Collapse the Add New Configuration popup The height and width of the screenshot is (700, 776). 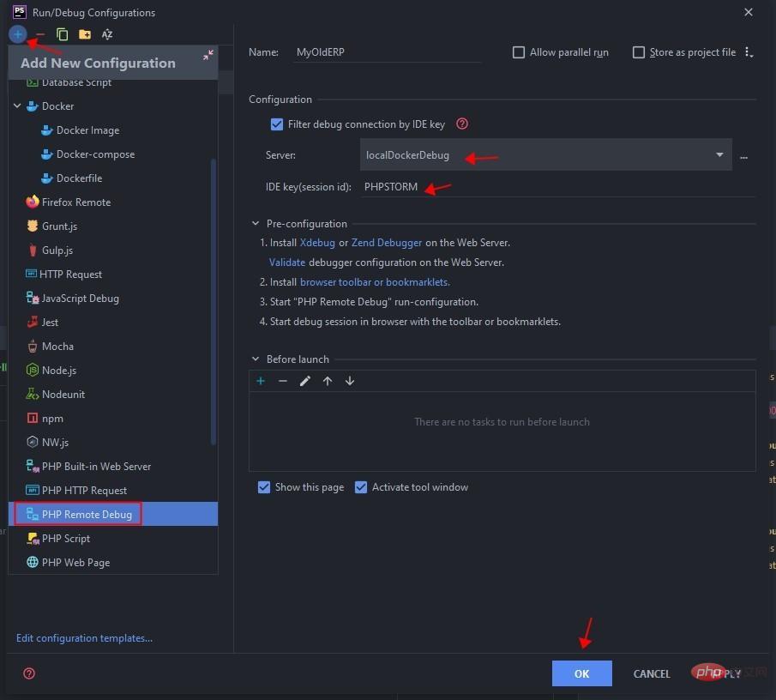click(208, 54)
